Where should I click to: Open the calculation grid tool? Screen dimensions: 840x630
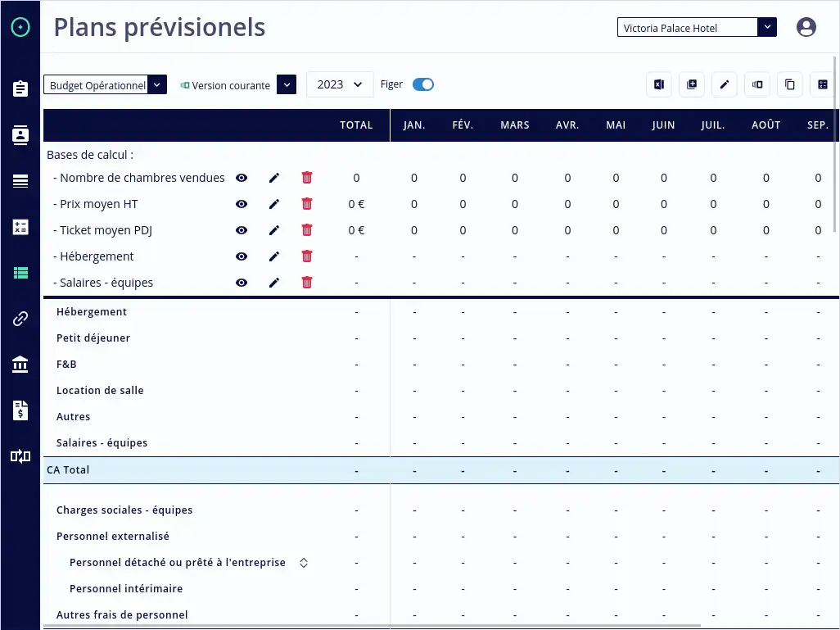click(822, 84)
